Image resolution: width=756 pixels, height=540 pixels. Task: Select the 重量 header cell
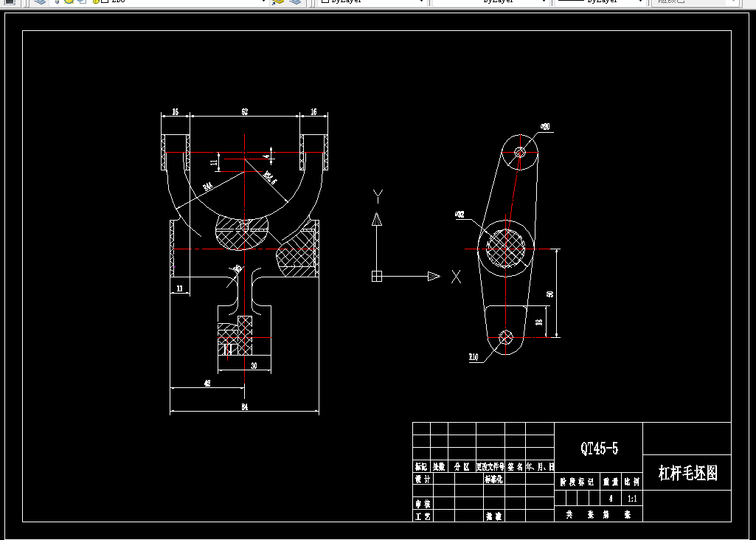coord(611,482)
